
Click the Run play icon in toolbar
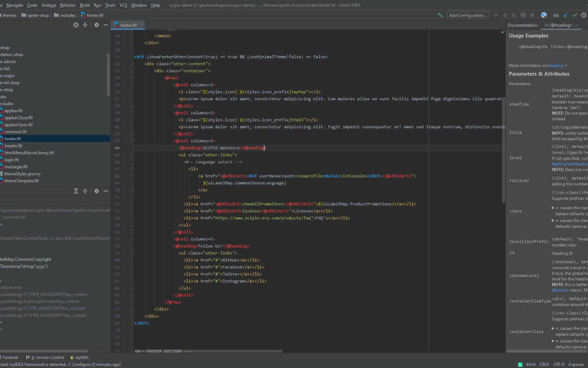[x=496, y=15]
